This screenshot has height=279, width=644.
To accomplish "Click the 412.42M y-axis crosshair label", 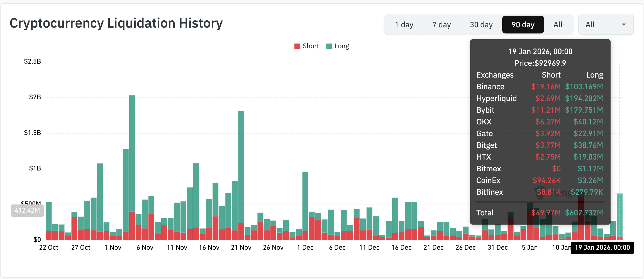I will point(27,210).
